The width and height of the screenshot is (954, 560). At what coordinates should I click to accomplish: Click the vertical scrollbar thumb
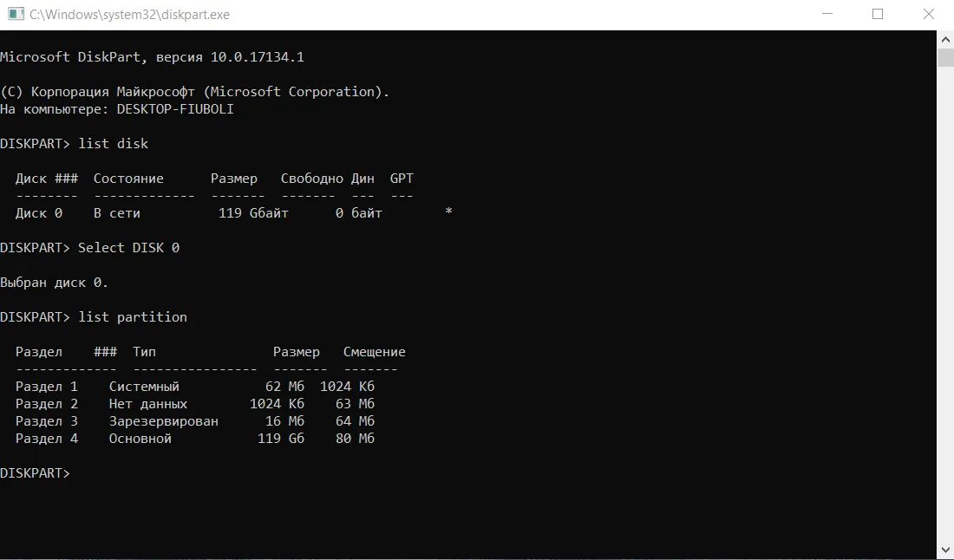(944, 58)
